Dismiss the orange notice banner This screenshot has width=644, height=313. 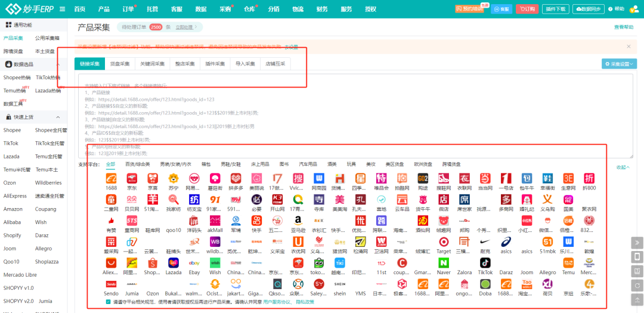tap(628, 47)
